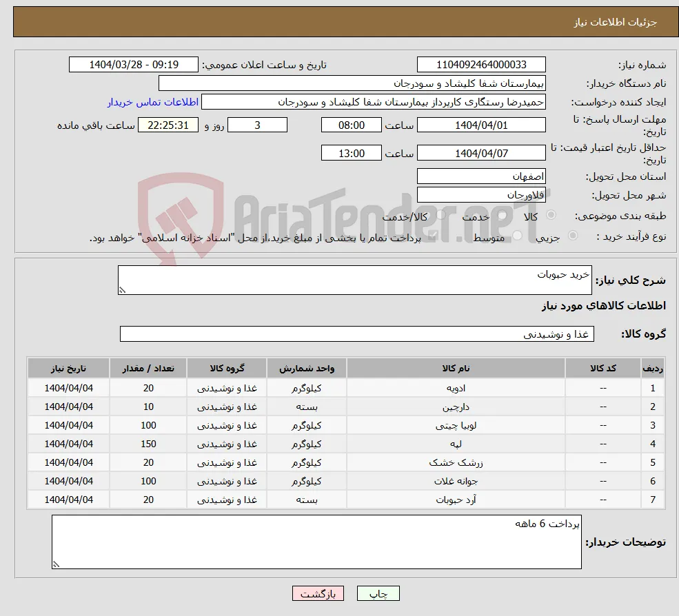Screen dimensions: 679x616
Task: Click the گروه کالا column header
Action: click(227, 369)
